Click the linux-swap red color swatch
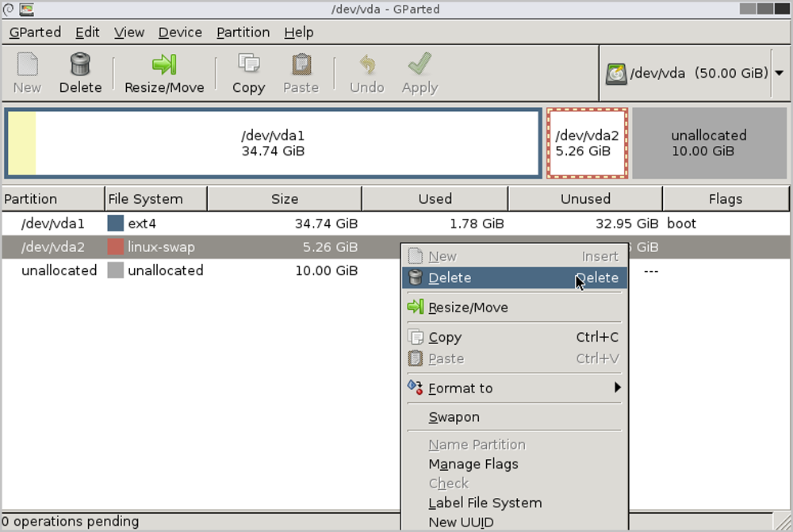793x532 pixels. 116,247
